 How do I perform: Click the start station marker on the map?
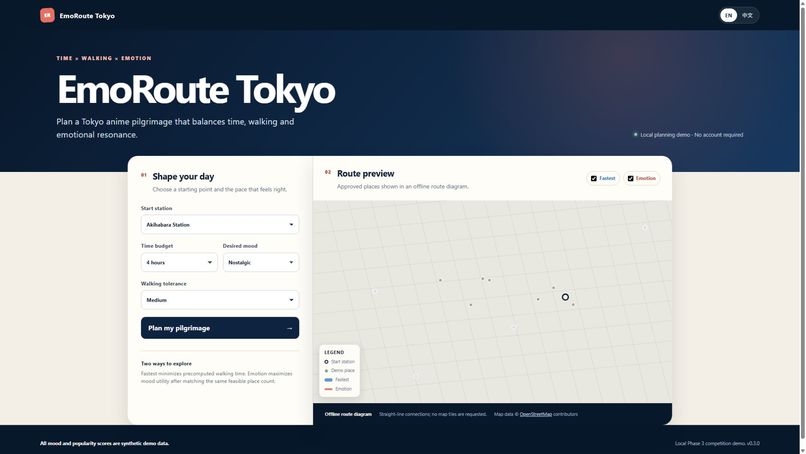pos(565,297)
